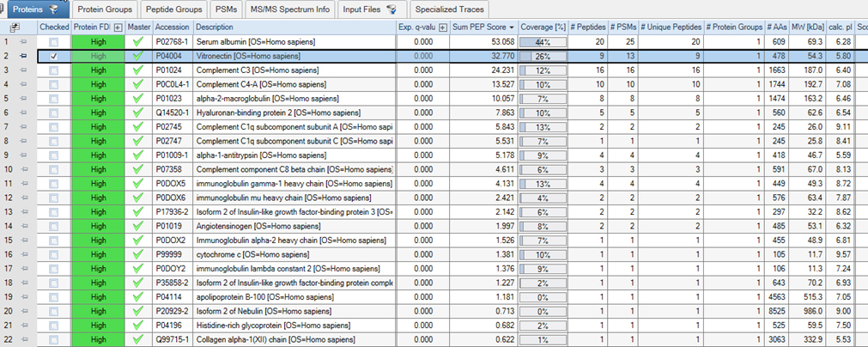Select accession P04004 cell
868x347 pixels.
[173, 56]
